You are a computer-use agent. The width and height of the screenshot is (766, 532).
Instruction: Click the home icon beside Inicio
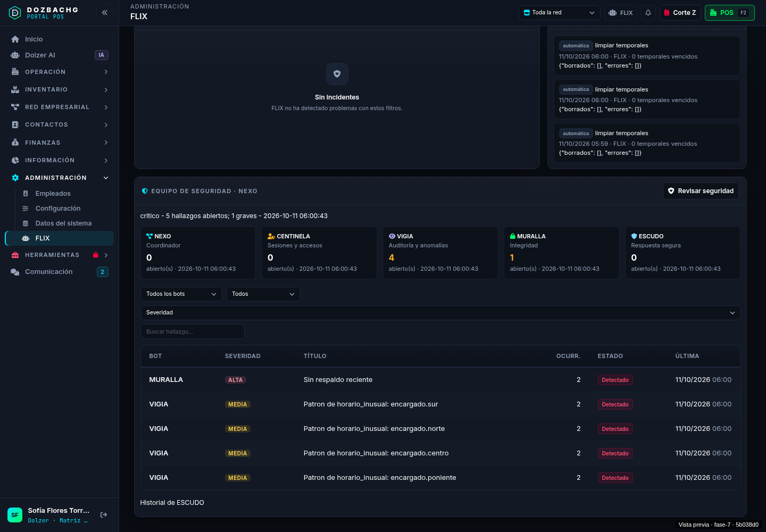pos(15,39)
